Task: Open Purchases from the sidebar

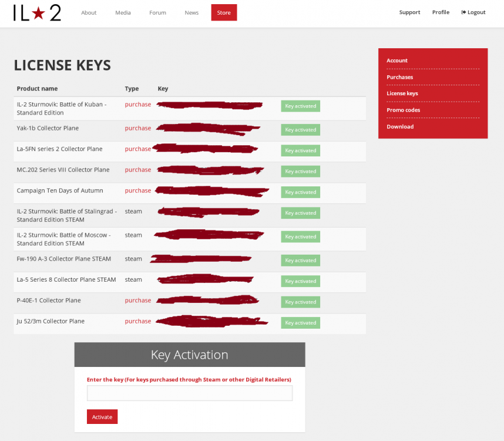Action: 400,77
